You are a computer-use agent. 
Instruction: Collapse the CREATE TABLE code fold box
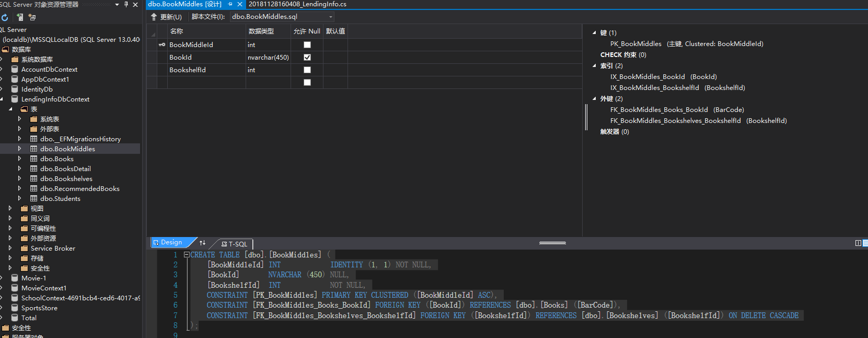(x=187, y=255)
